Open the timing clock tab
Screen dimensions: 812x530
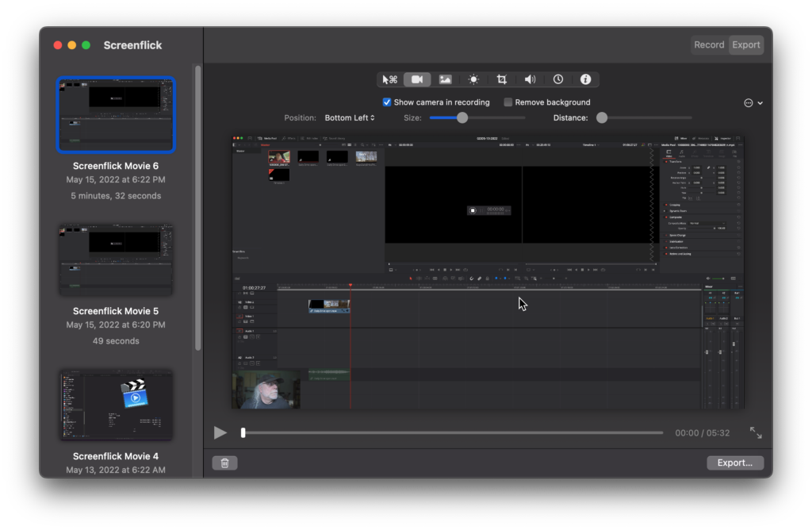pos(557,79)
